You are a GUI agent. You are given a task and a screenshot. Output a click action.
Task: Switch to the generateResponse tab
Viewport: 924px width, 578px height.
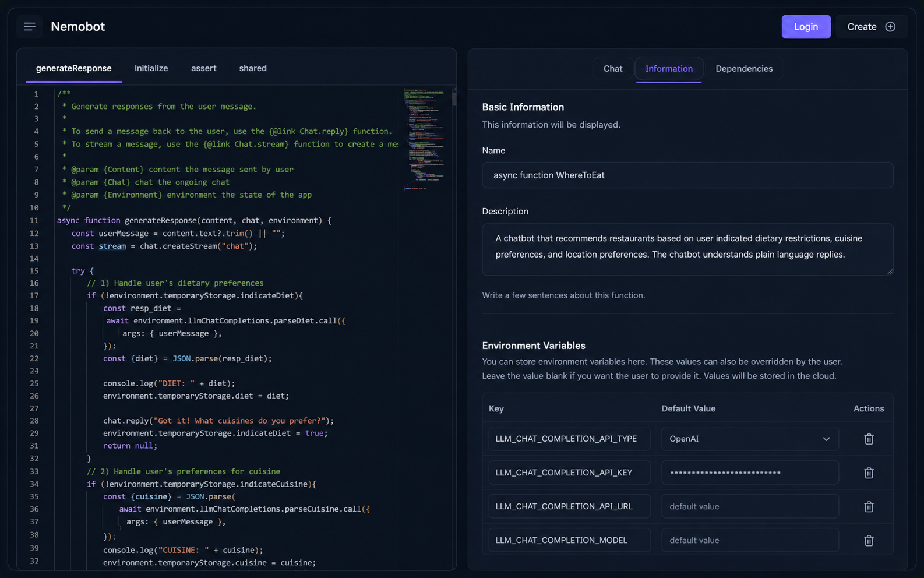click(73, 68)
